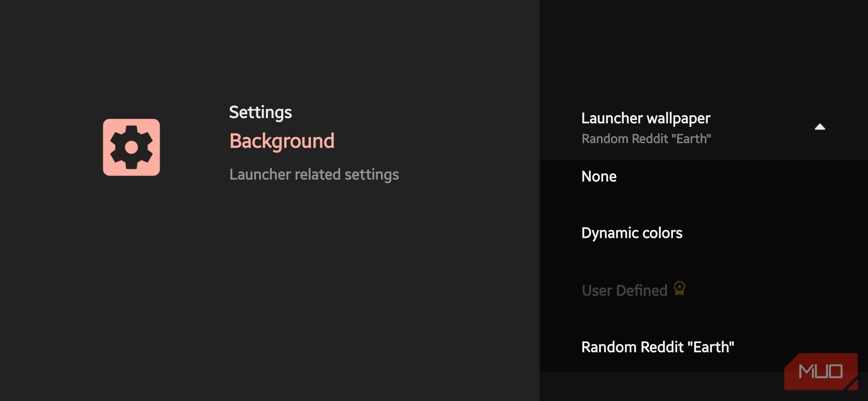Select the None wallpaper option

pyautogui.click(x=704, y=176)
